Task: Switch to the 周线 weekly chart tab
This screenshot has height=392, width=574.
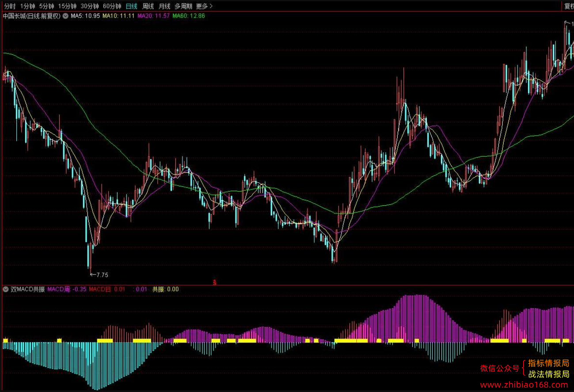Action: point(148,6)
